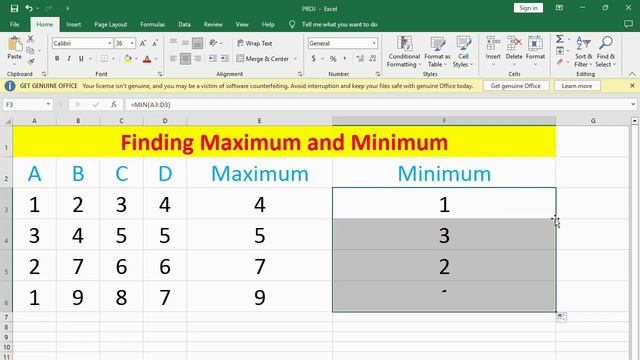Click Sign in button

pyautogui.click(x=528, y=8)
